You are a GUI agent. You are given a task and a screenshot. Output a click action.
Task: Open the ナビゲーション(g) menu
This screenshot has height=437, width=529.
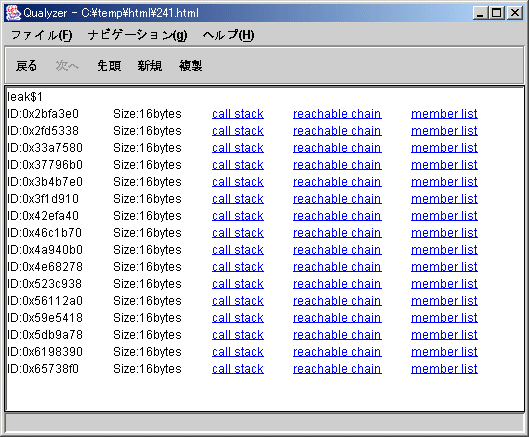pos(137,35)
